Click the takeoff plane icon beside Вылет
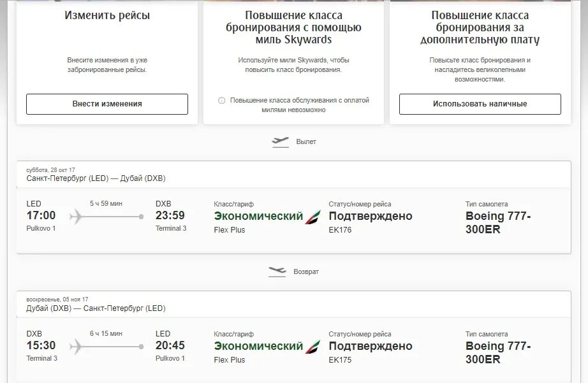 coord(280,141)
